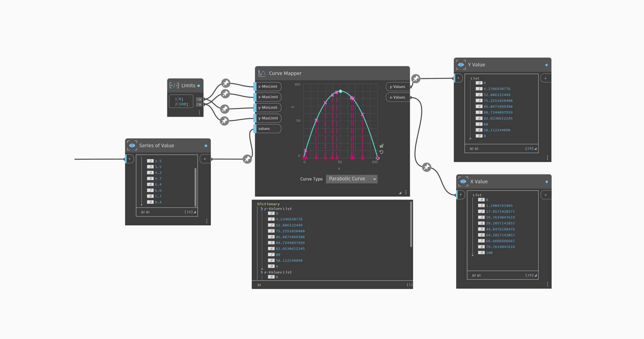This screenshot has width=644, height=339.
Task: Click the y-Values output port on Curve Mapper
Action: [x=397, y=87]
